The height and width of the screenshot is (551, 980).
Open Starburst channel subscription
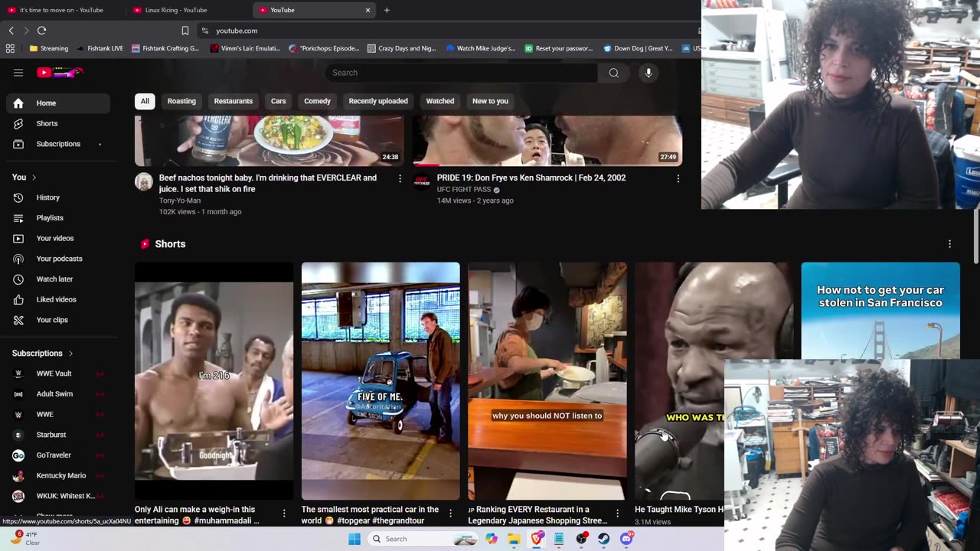coord(59,435)
